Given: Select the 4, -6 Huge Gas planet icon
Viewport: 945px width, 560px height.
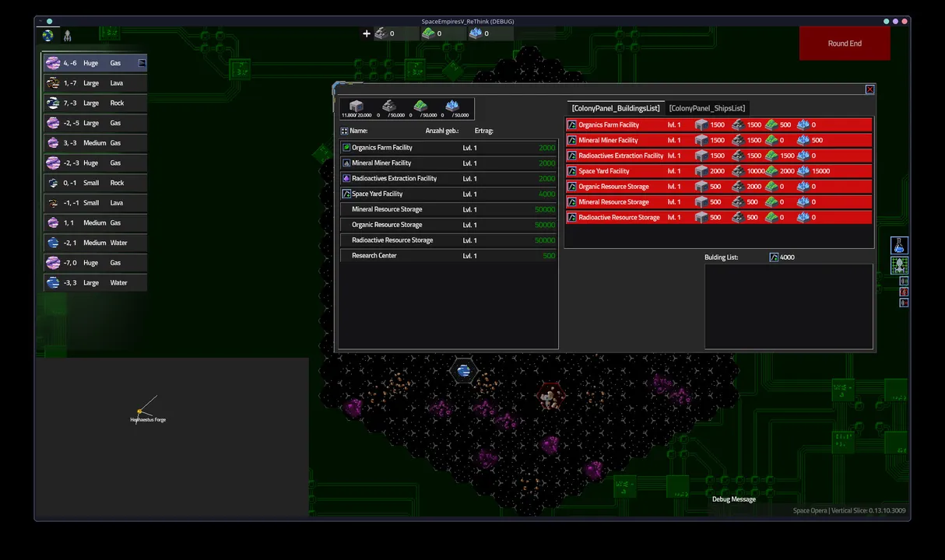Looking at the screenshot, I should pyautogui.click(x=53, y=63).
